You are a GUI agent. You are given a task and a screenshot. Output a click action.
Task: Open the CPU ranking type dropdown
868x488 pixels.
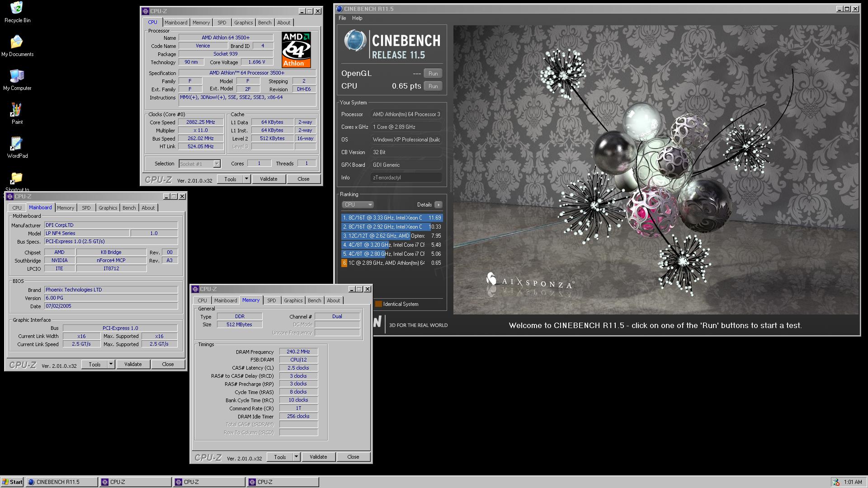point(357,205)
